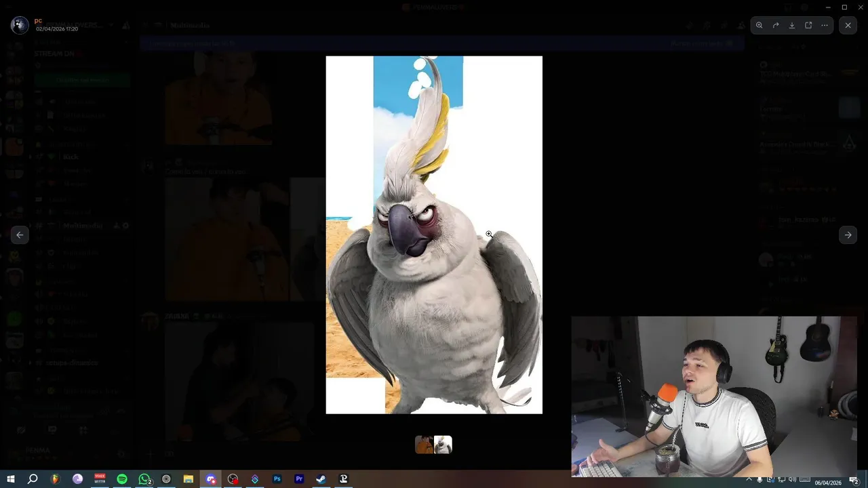Open Windows search from the taskbar
The height and width of the screenshot is (488, 868).
[33, 479]
